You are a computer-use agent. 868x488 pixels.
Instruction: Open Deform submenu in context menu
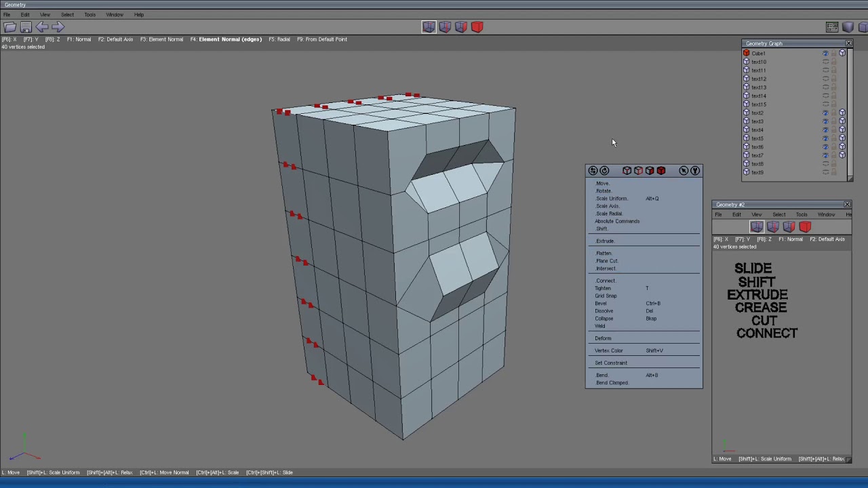[x=603, y=338]
